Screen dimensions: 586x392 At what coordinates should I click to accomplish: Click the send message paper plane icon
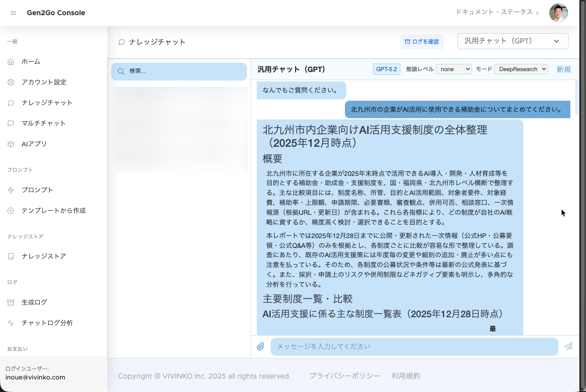(x=568, y=346)
